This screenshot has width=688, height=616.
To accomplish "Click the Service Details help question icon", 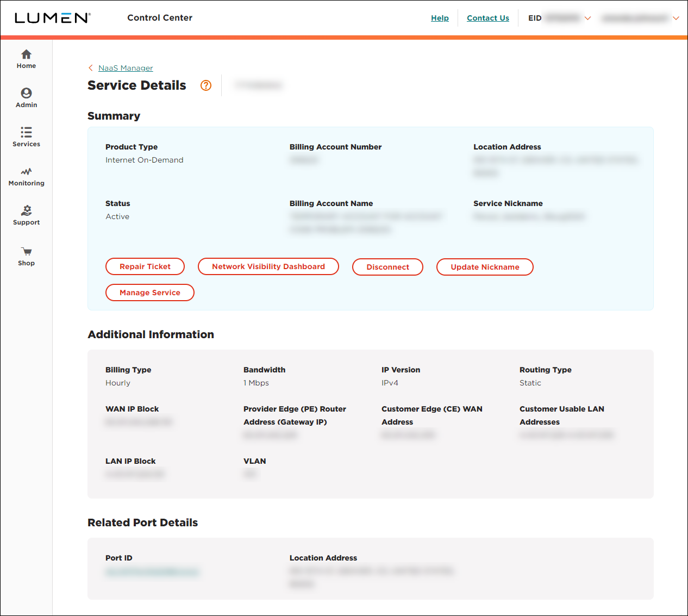I will [x=206, y=85].
